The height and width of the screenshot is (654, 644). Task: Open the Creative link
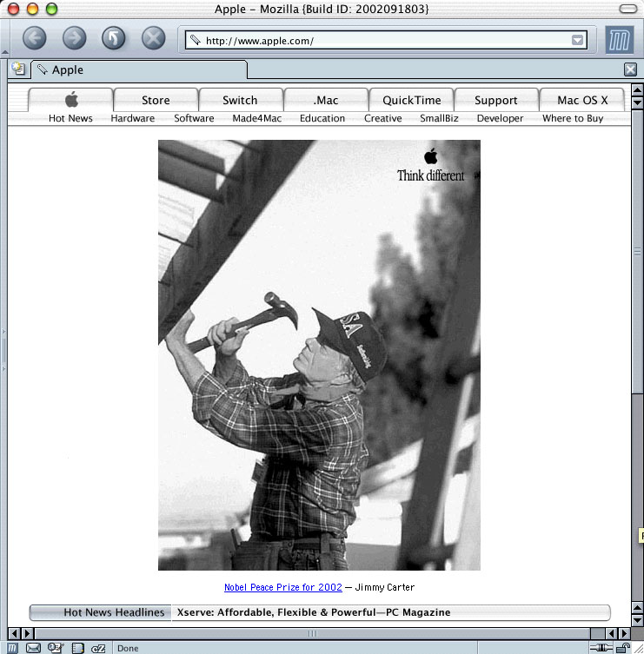coord(383,118)
